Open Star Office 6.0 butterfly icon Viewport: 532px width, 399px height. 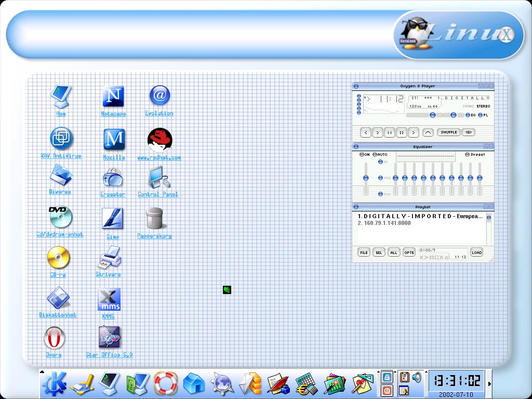[x=109, y=337]
